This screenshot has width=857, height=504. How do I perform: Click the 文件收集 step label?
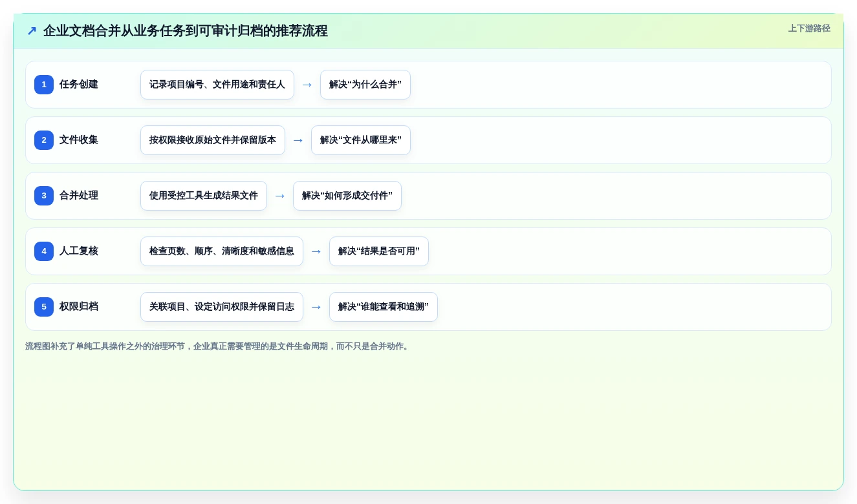(x=79, y=140)
